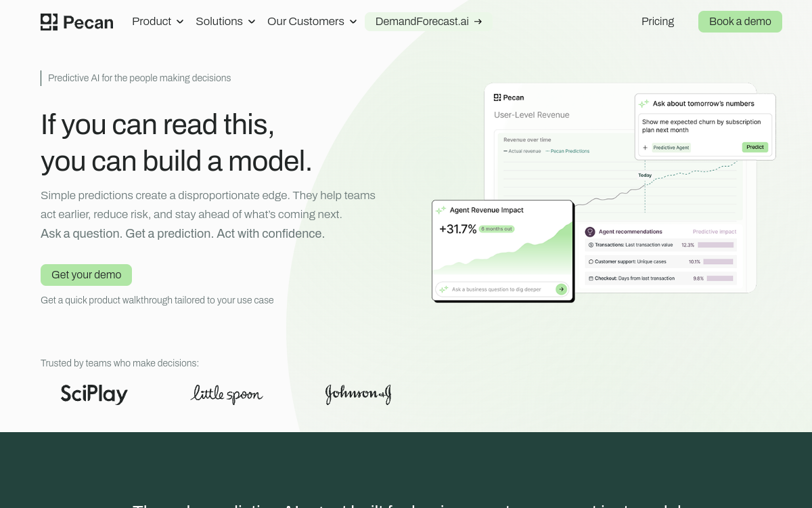Click the Checkout row calendar icon
812x508 pixels.
(591, 278)
